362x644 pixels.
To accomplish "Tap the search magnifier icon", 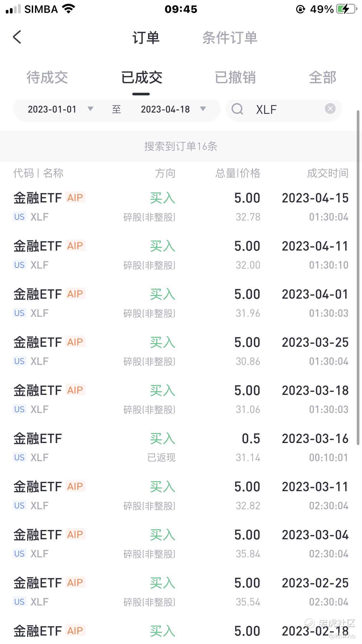I will coord(237,109).
